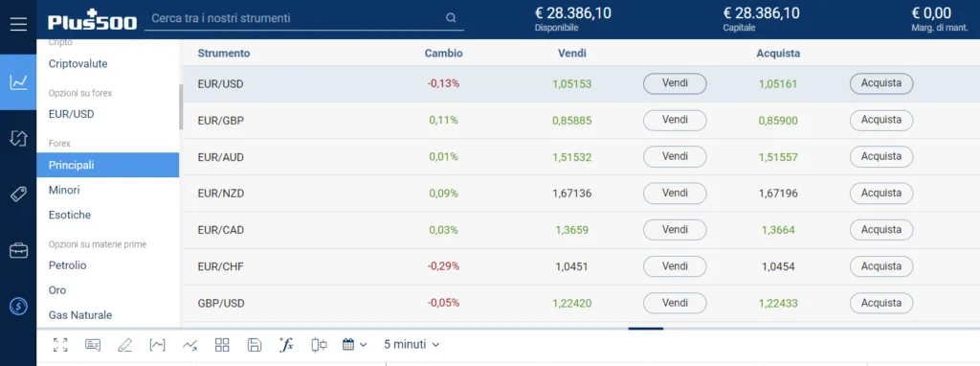Image resolution: width=980 pixels, height=366 pixels.
Task: Open the price tag sidebar icon
Action: (18, 194)
